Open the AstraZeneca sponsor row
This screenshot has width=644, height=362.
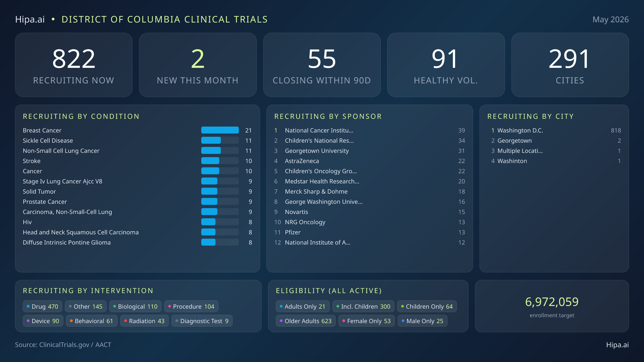[x=369, y=161]
